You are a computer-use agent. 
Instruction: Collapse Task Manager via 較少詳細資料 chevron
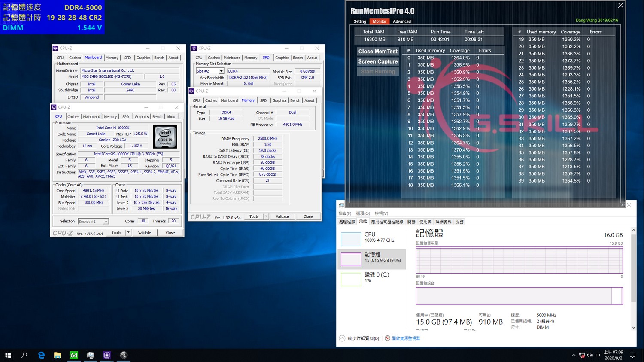pyautogui.click(x=342, y=338)
